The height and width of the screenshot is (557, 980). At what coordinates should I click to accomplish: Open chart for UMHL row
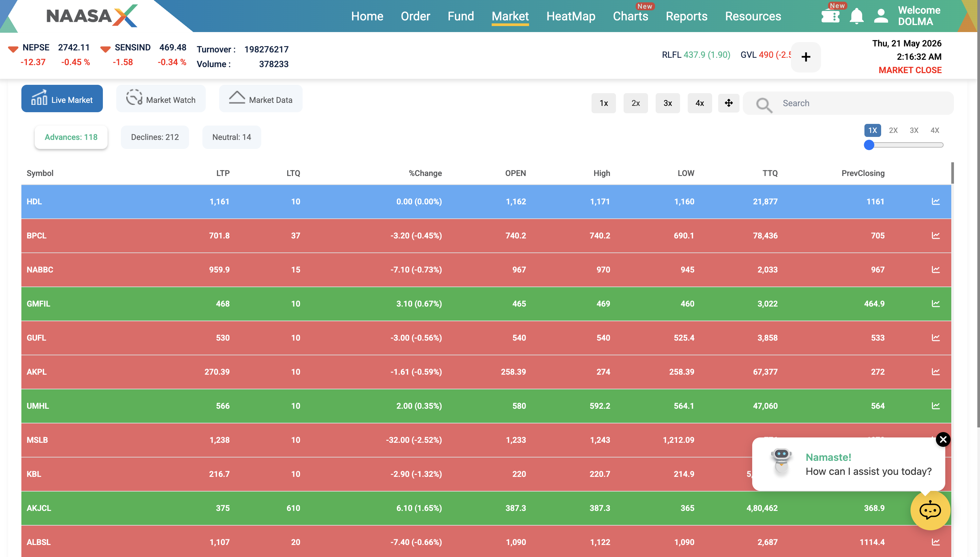click(935, 406)
